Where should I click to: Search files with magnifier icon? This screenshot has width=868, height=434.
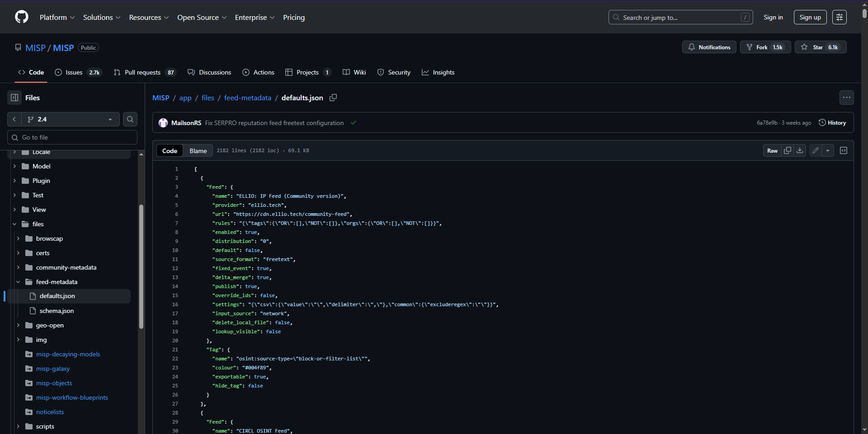click(x=130, y=119)
